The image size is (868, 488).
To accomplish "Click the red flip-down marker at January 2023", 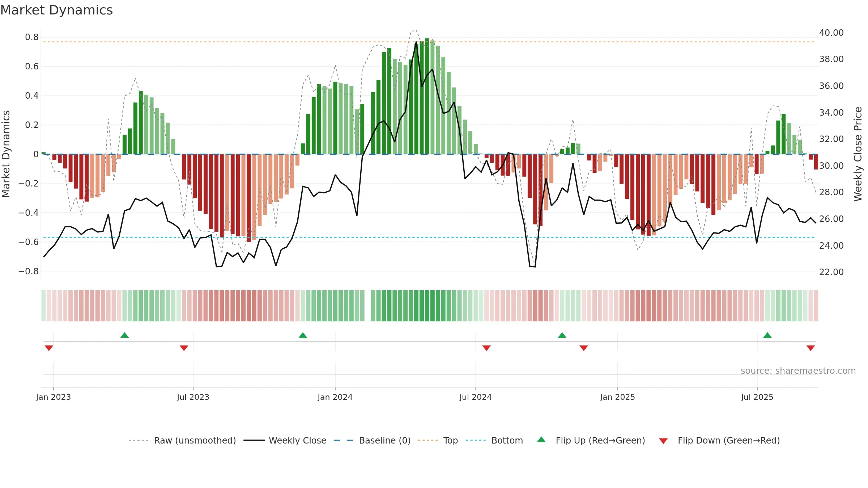I will pos(49,348).
